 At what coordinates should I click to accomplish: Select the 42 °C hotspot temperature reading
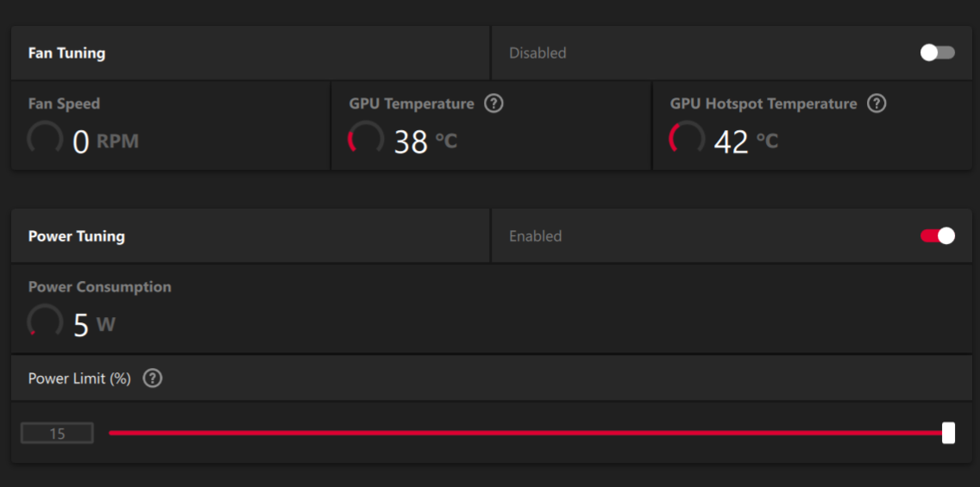point(746,141)
